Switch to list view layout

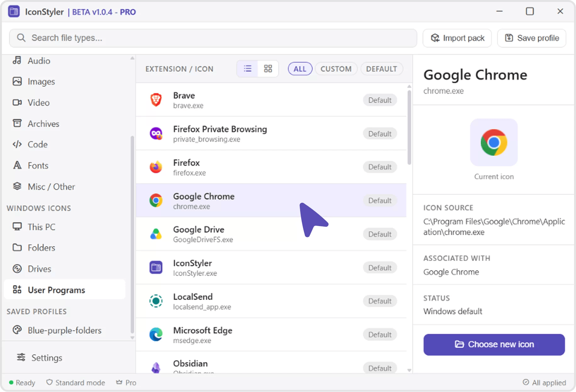(248, 69)
